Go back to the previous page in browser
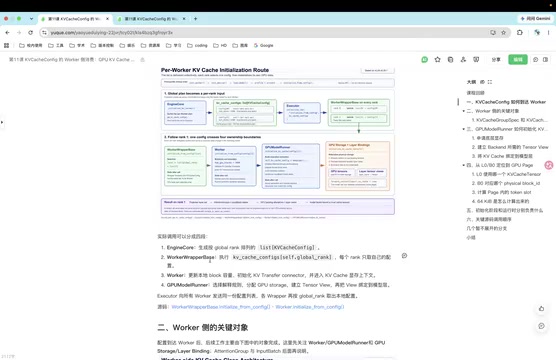This screenshot has width=556, height=360. [7, 33]
